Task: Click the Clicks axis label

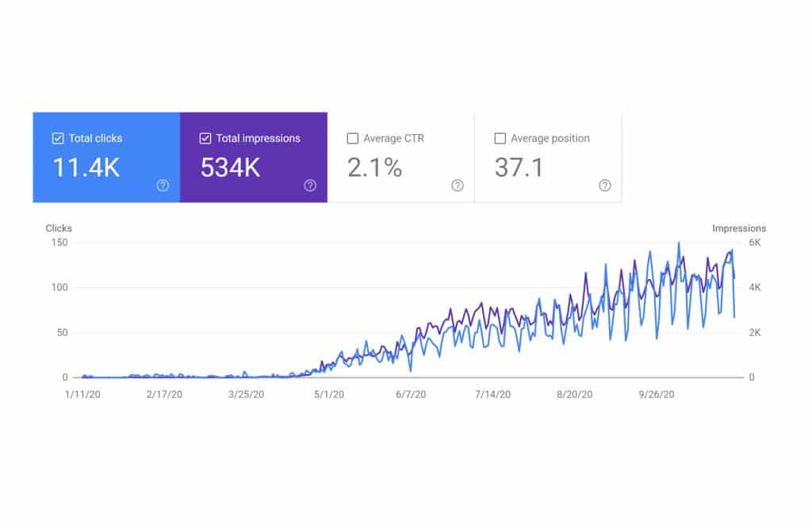Action: (x=58, y=228)
